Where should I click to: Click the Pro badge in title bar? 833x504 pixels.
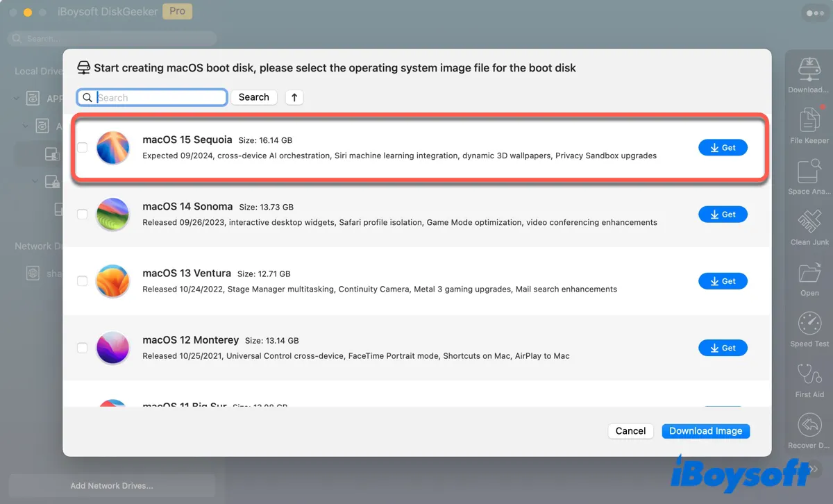pyautogui.click(x=177, y=12)
